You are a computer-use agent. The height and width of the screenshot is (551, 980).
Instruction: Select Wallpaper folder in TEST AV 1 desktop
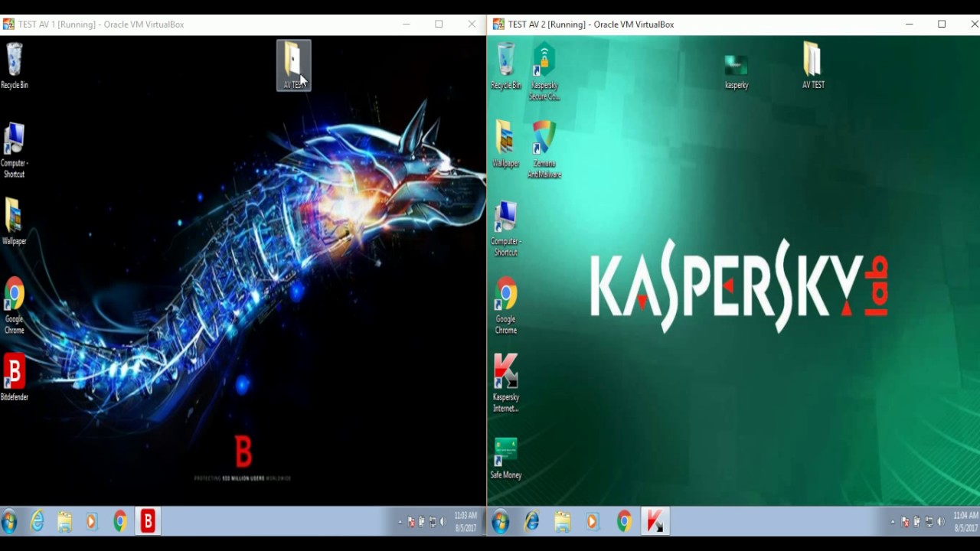(x=14, y=222)
